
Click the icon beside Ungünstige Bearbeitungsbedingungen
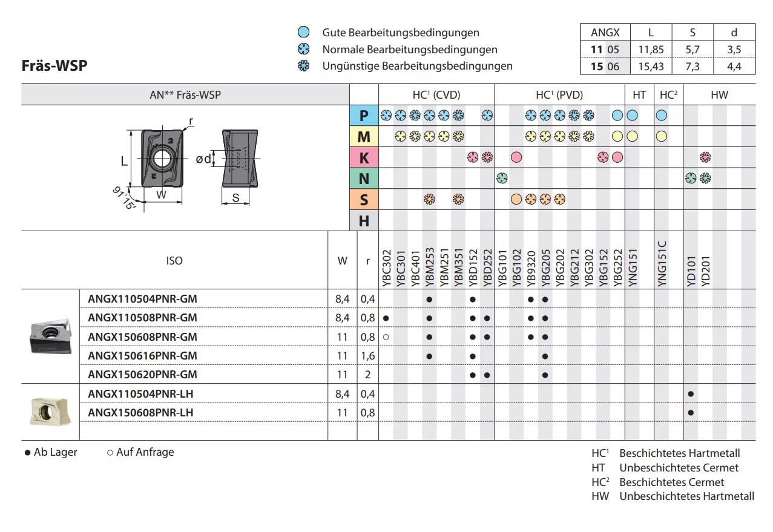(304, 66)
